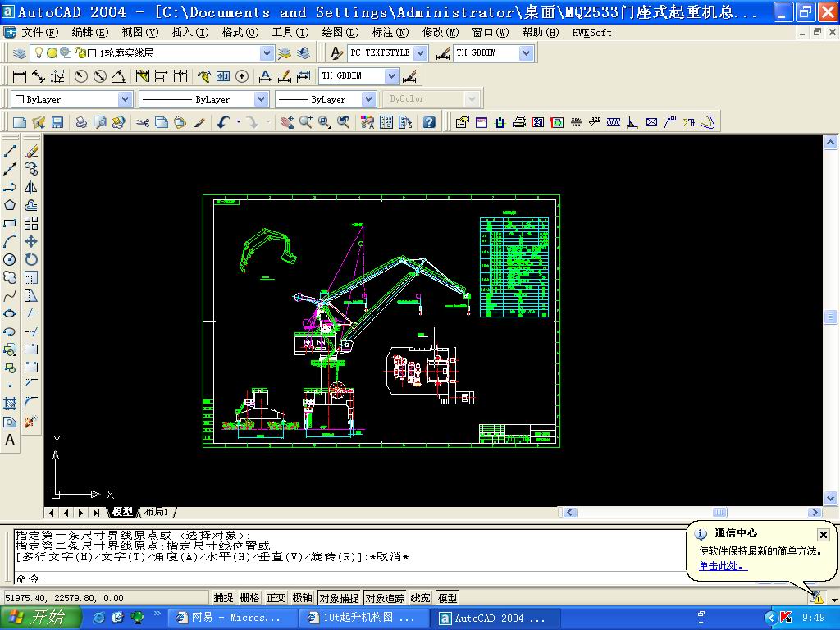Open the 绘图(D) menu

coord(340,32)
